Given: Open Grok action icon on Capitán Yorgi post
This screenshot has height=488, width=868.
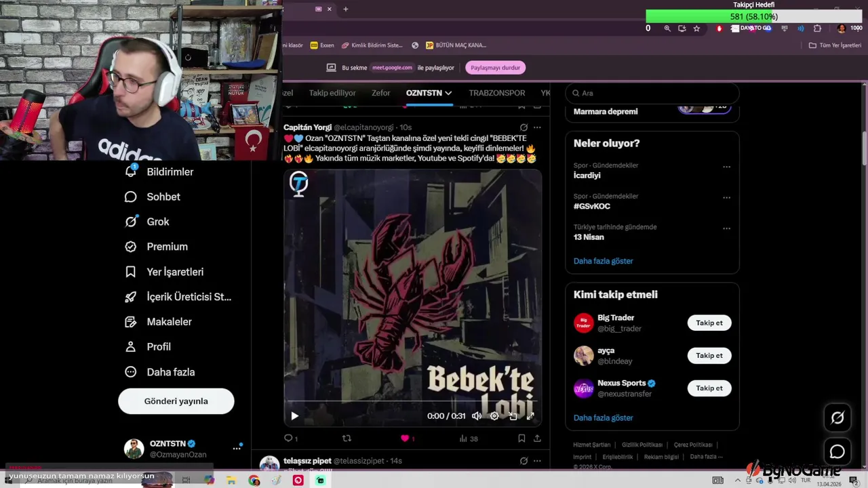Looking at the screenshot, I should tap(524, 127).
